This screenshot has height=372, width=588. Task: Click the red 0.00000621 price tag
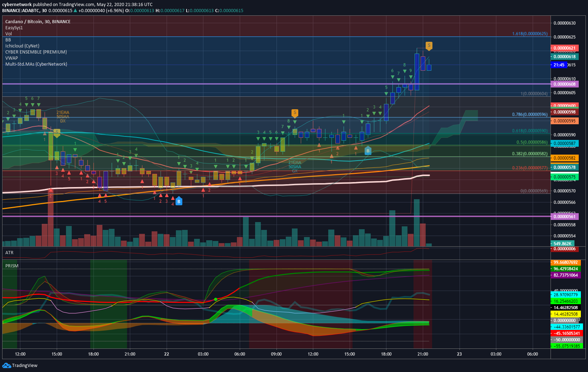click(565, 48)
